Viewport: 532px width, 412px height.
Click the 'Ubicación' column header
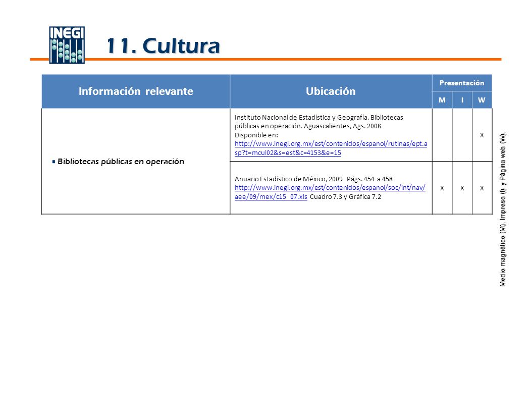click(x=331, y=91)
